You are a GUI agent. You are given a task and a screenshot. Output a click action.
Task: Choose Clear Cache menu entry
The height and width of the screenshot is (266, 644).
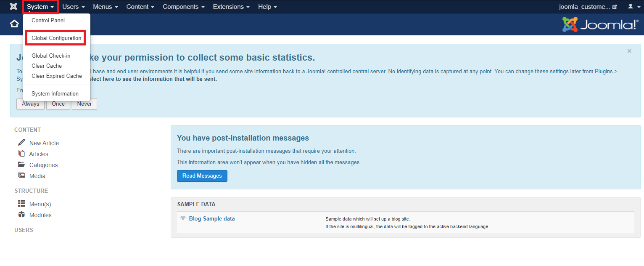point(47,66)
